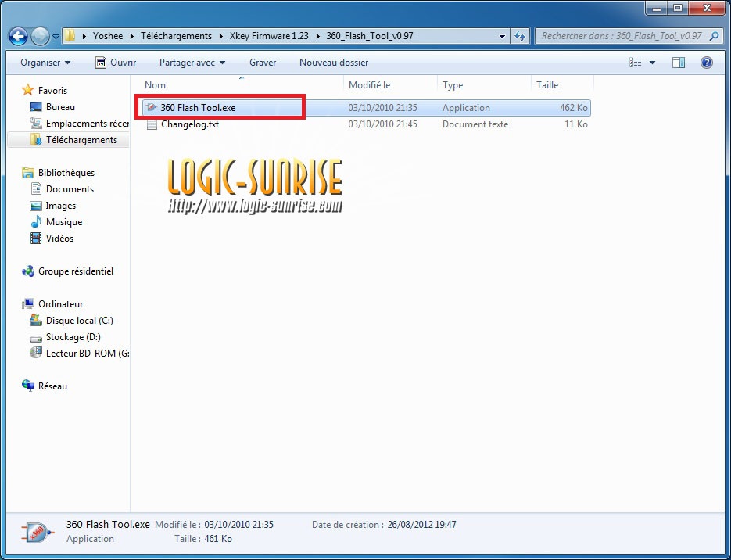Click the Document texte type cell

tap(475, 124)
